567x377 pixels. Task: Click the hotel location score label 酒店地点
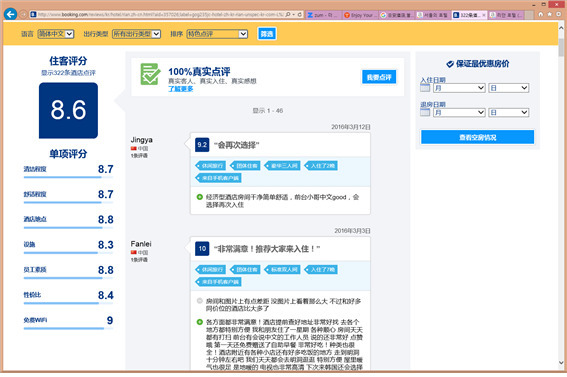(35, 219)
